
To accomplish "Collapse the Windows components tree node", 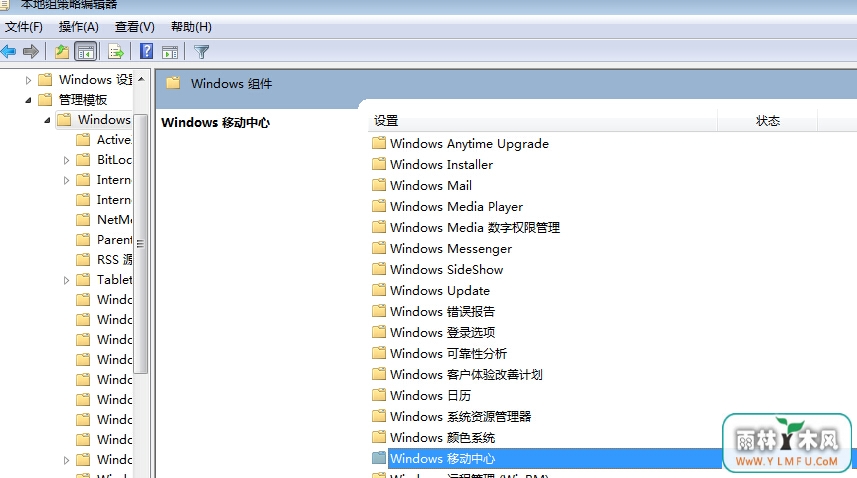I will (48, 120).
